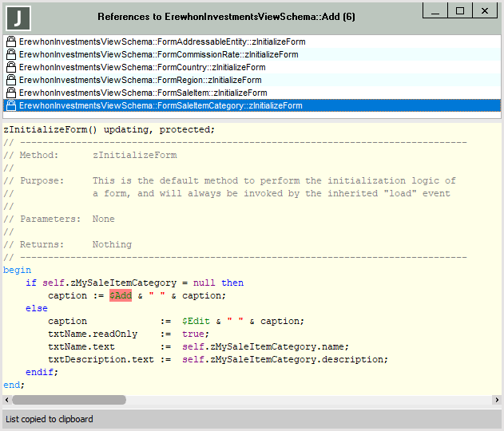Image resolution: width=504 pixels, height=431 pixels.
Task: Select the FormCommissionRate::zInitializeForm reference
Action: click(158, 54)
